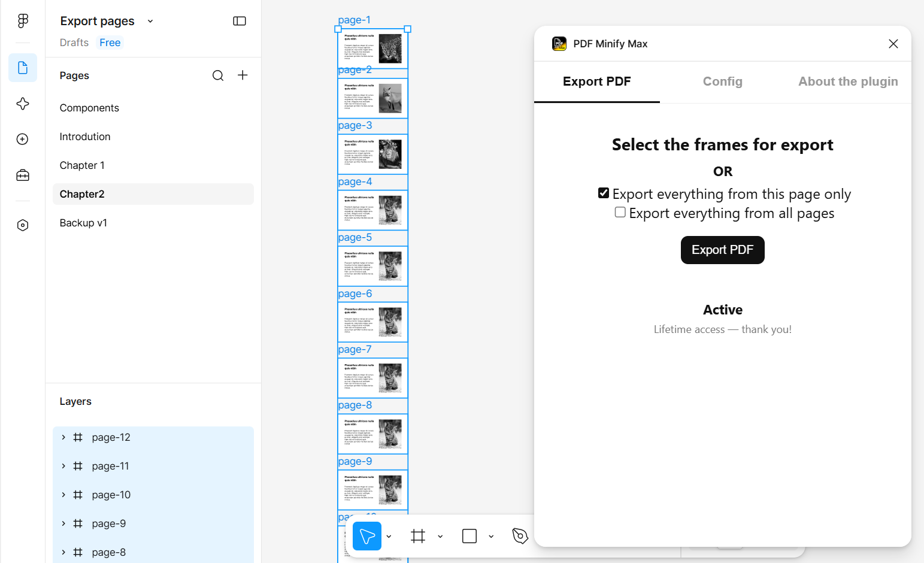The height and width of the screenshot is (563, 924).
Task: Click the page-7 frame label on canvas
Action: (x=355, y=349)
